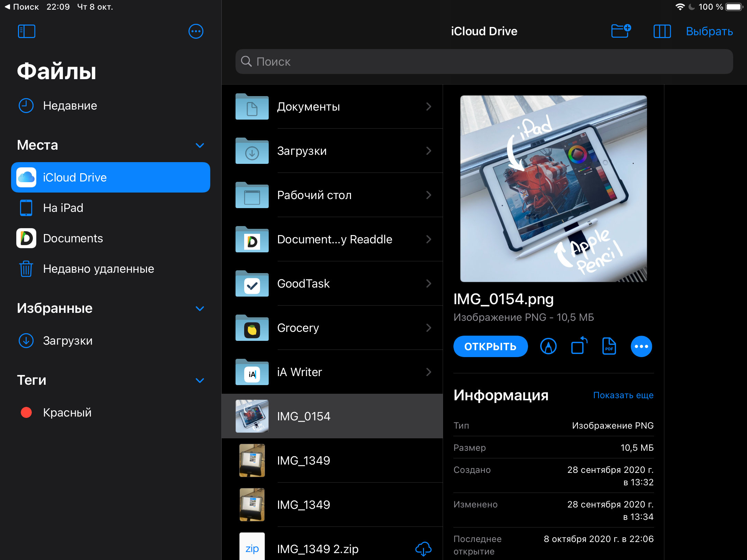Toggle the sidebar panel icon
This screenshot has height=560, width=747.
click(x=26, y=31)
